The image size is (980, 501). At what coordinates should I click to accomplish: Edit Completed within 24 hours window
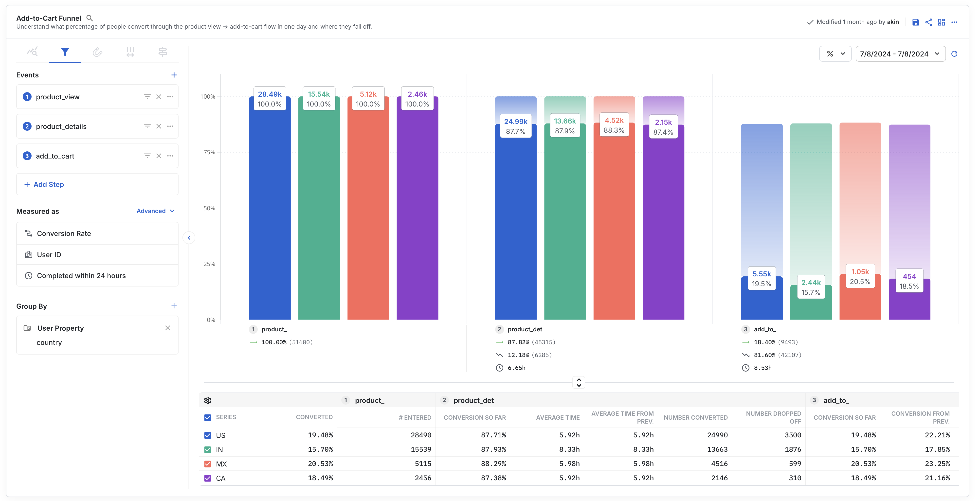(x=97, y=276)
